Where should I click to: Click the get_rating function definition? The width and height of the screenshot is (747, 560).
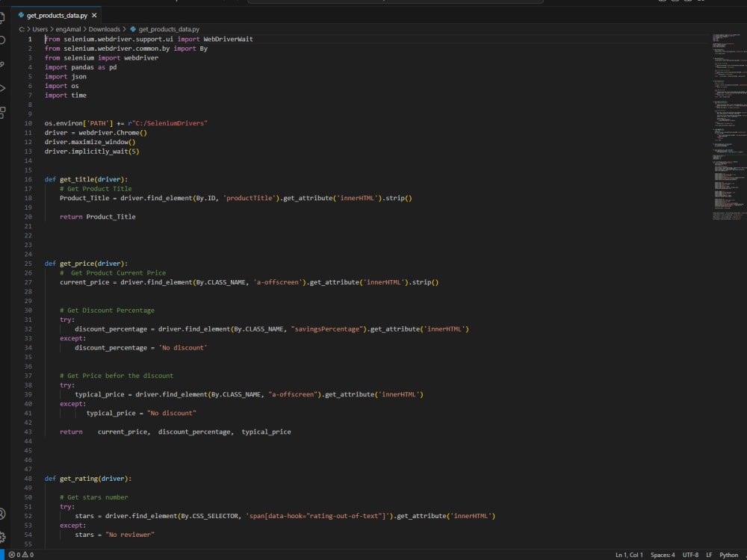pos(88,479)
